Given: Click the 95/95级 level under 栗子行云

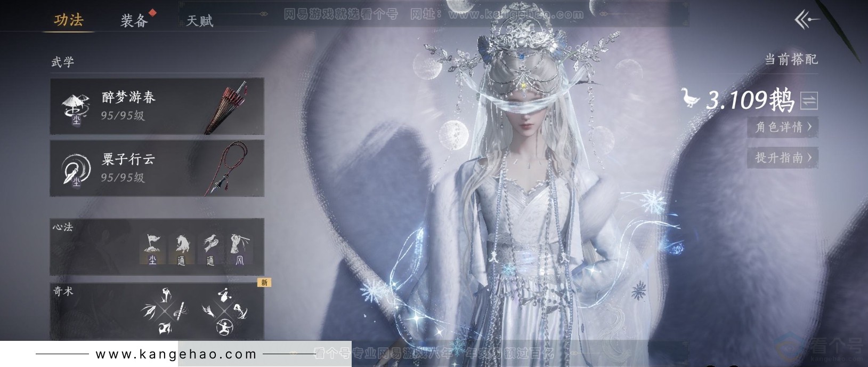Looking at the screenshot, I should point(123,178).
